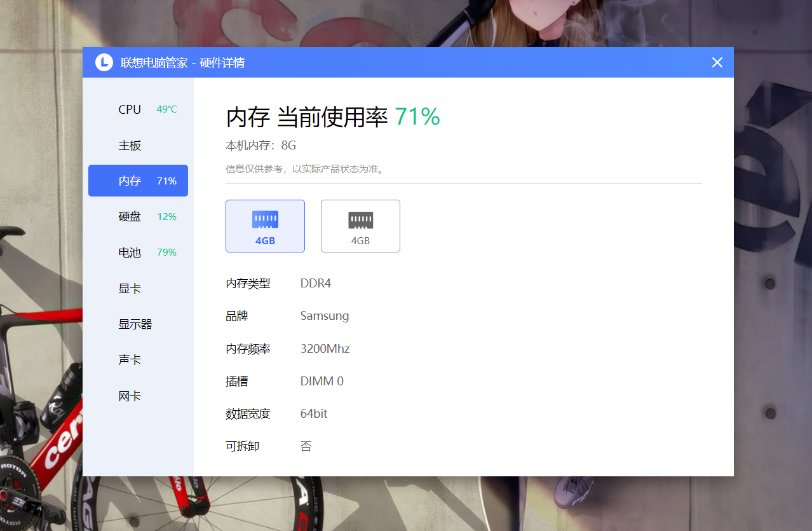Click the 内存类型 label
This screenshot has height=531, width=812.
pos(248,283)
